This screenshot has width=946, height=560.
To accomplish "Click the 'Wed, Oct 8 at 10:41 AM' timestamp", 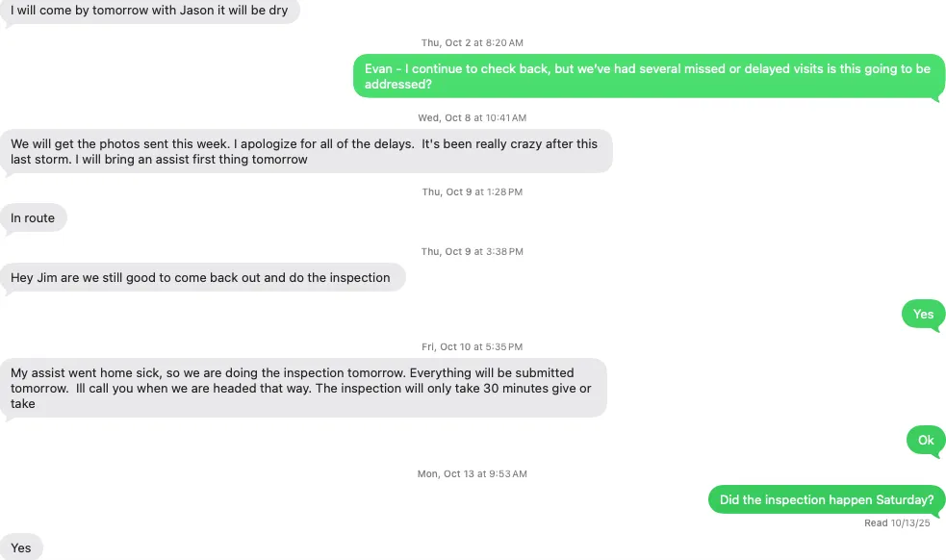I will pyautogui.click(x=473, y=118).
